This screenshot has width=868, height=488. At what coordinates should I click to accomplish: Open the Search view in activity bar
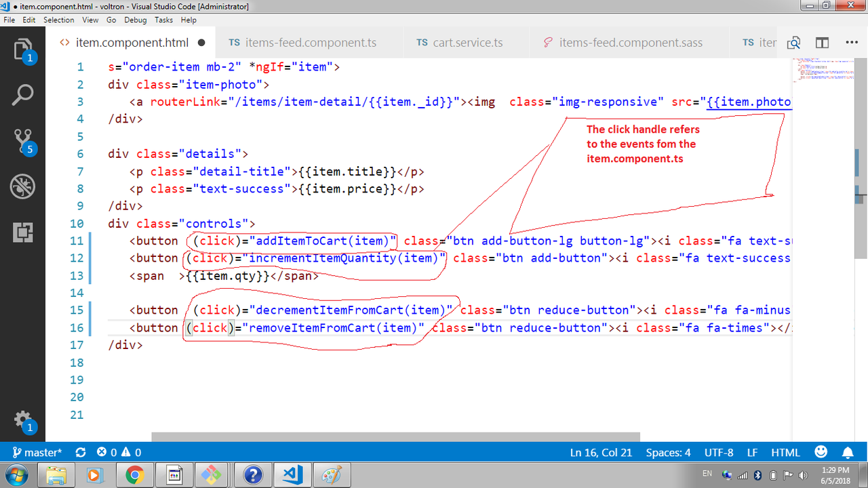tap(22, 96)
